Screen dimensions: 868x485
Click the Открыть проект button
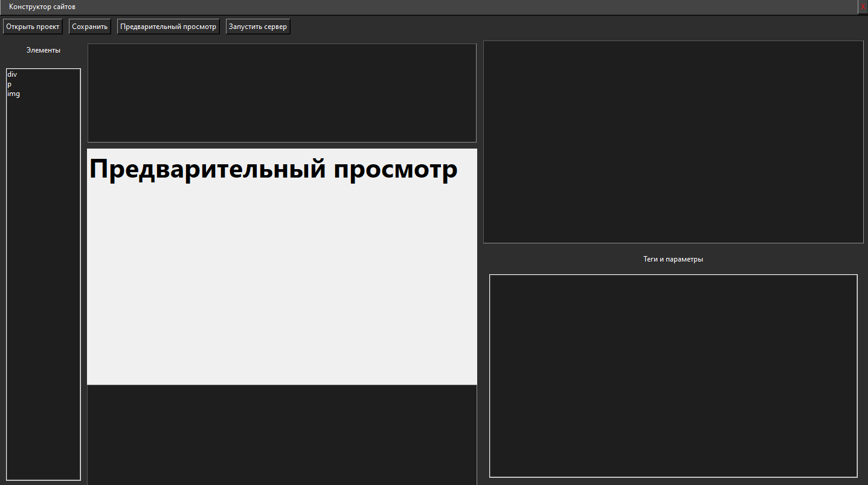point(33,27)
